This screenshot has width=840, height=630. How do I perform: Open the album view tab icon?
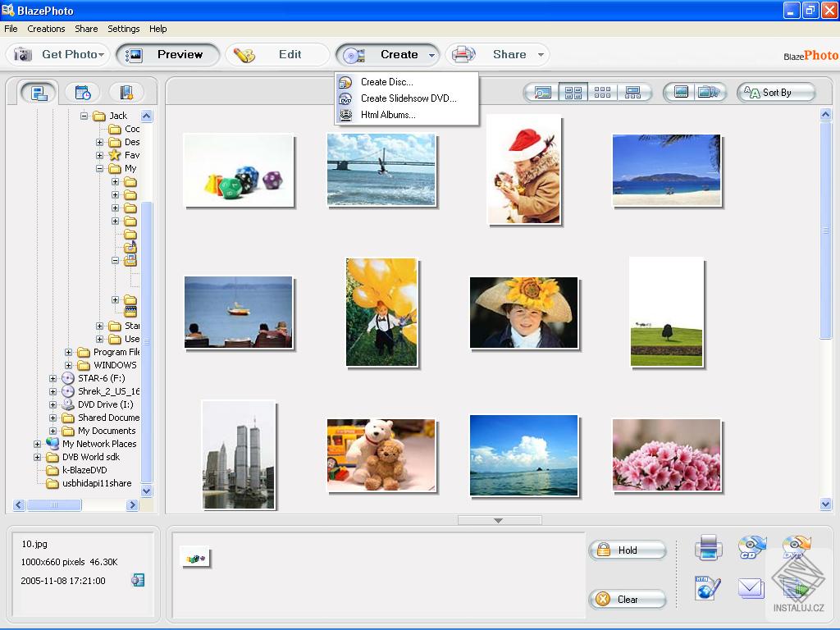coord(126,92)
